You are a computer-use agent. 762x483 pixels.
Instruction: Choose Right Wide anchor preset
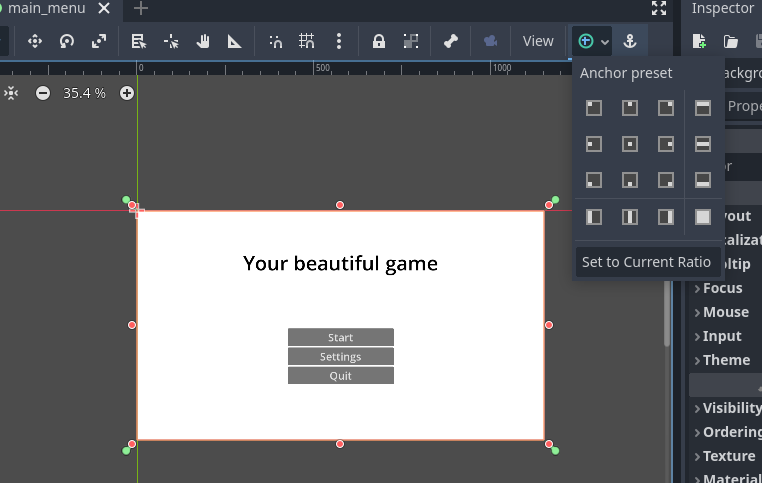tap(666, 217)
